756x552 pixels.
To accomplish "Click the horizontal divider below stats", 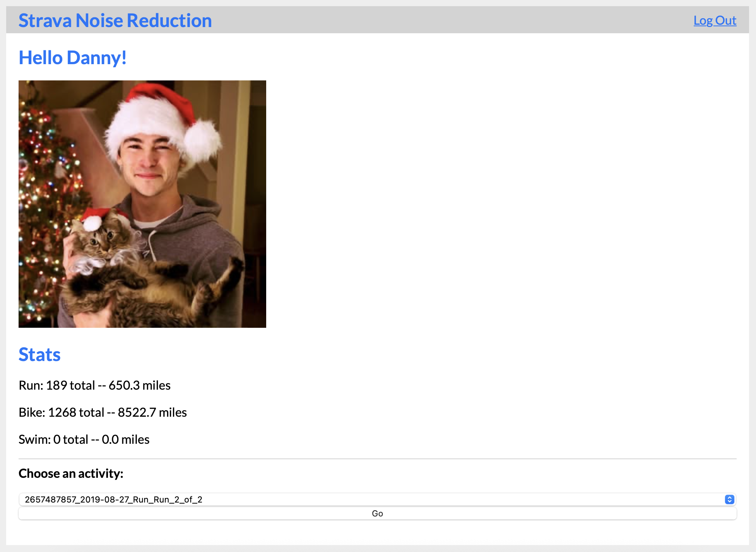I will click(377, 459).
